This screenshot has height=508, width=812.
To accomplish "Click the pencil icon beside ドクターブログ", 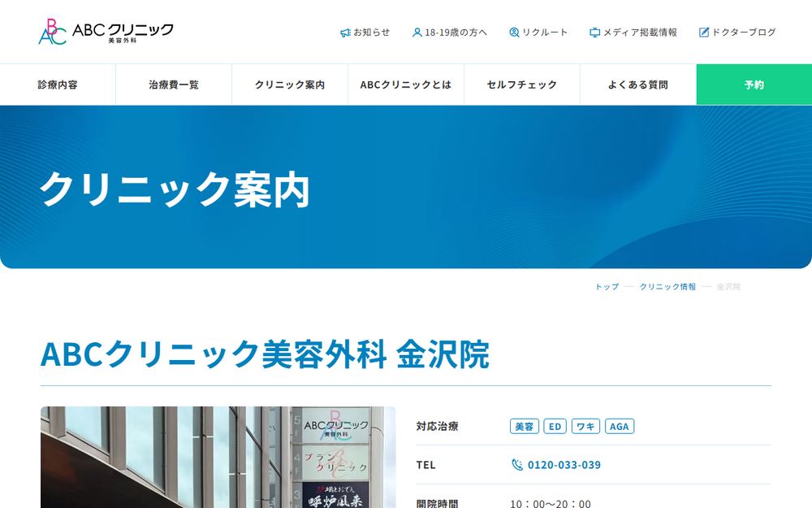I will point(704,33).
